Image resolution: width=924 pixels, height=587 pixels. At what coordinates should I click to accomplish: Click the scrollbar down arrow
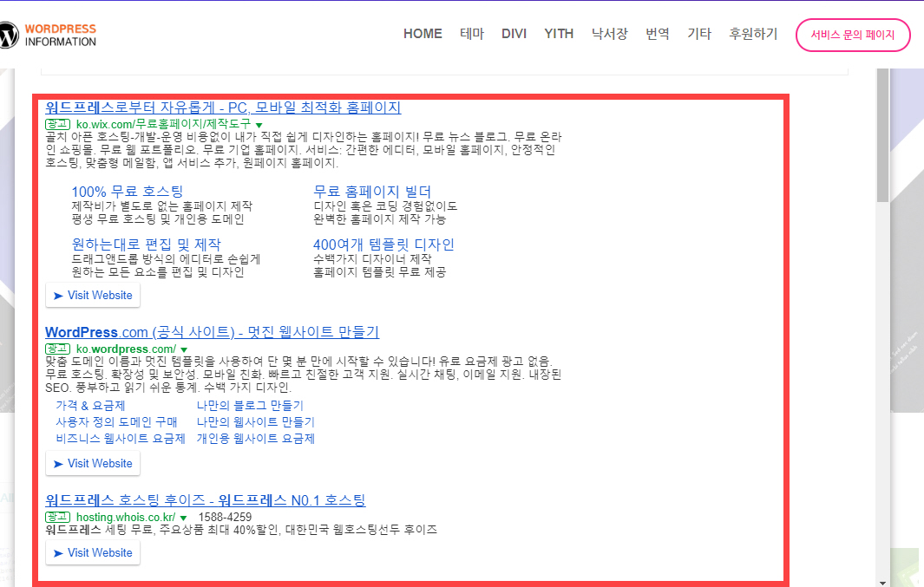point(882,583)
